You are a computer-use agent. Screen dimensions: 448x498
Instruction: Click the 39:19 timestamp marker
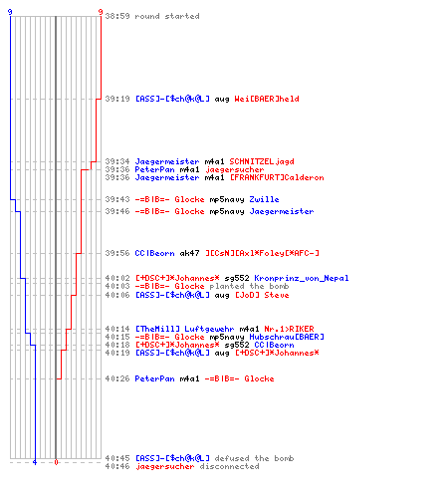click(x=117, y=99)
